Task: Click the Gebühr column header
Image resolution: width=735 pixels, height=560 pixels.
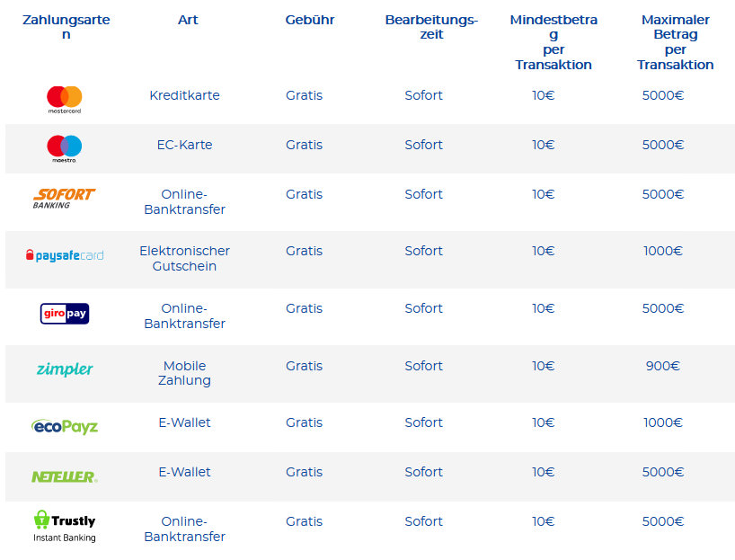Action: tap(310, 20)
